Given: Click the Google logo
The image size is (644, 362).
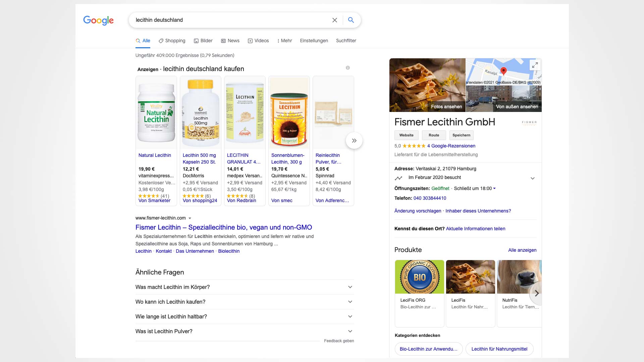Looking at the screenshot, I should (x=98, y=20).
